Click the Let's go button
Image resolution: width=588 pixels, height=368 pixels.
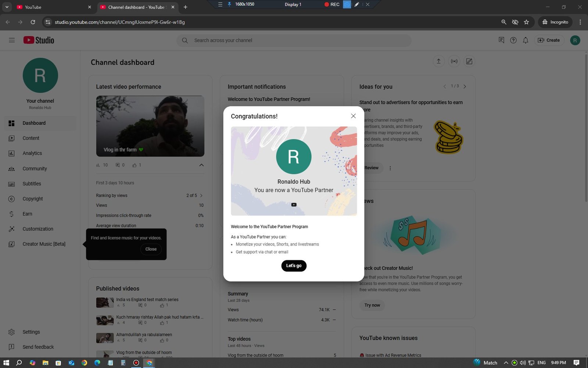point(294,266)
